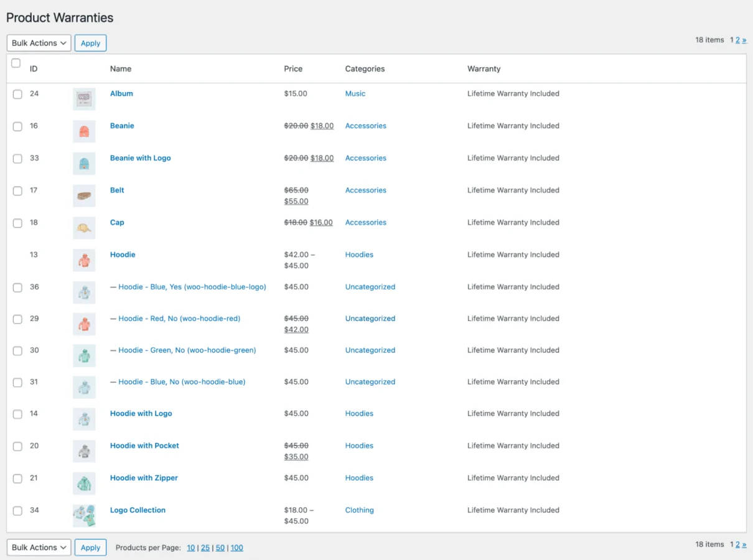Viewport: 753px width, 560px height.
Task: Open the top Bulk Actions dropdown
Action: tap(39, 43)
